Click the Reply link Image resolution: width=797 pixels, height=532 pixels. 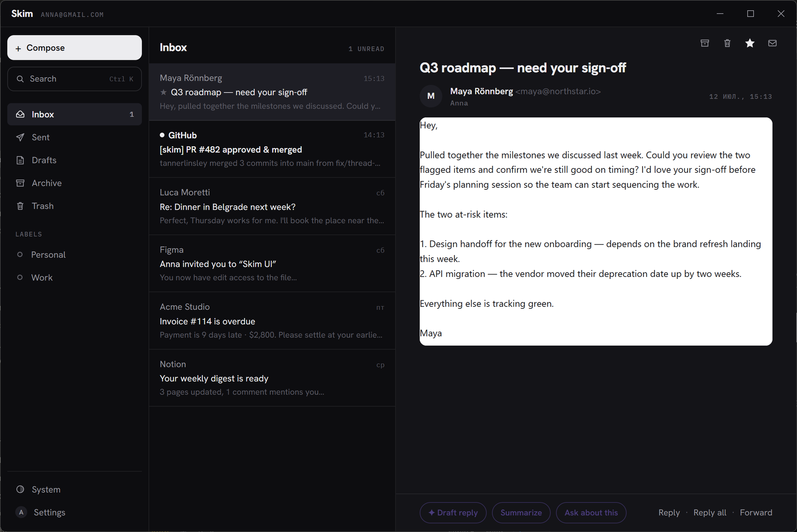click(669, 513)
